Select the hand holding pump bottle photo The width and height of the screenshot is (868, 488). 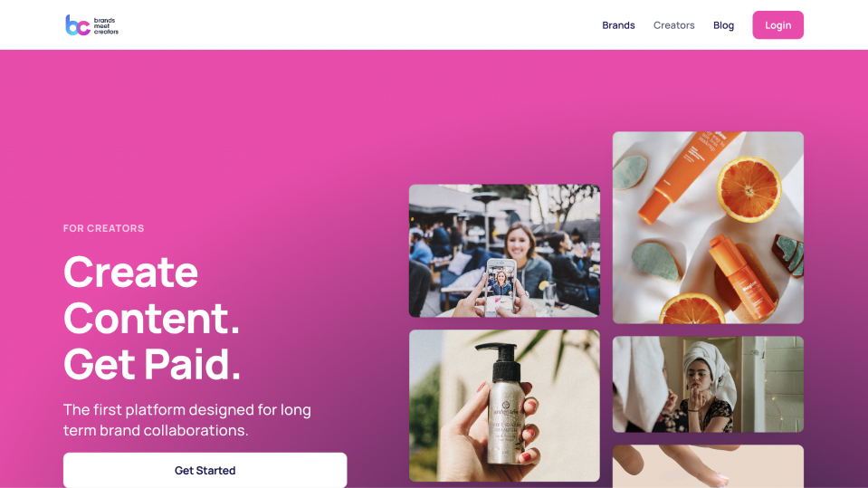(504, 406)
